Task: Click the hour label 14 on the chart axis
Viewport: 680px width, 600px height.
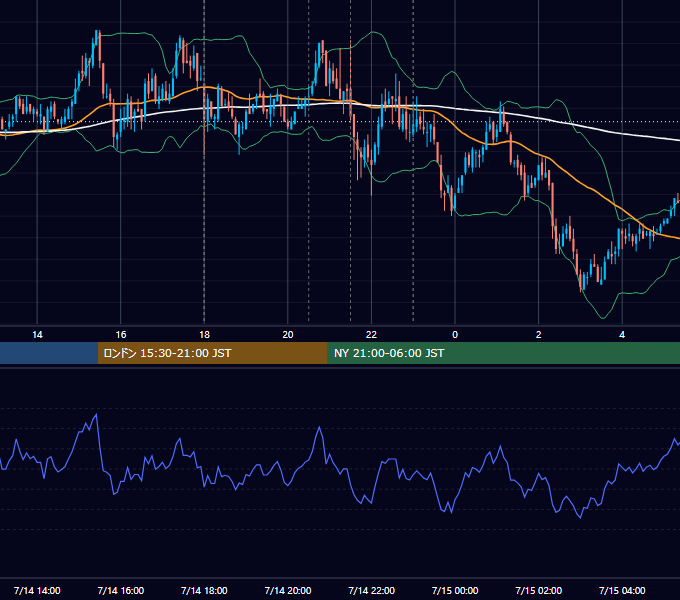Action: (x=37, y=335)
